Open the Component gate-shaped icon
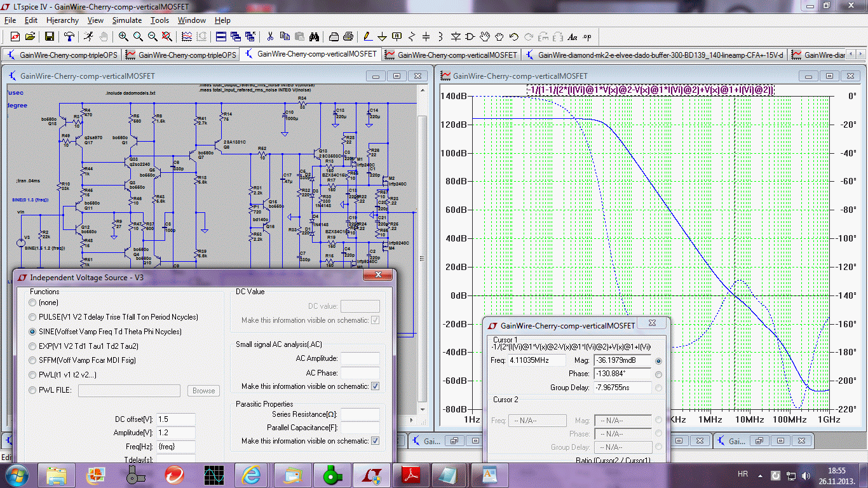Viewport: 868px width, 488px height. click(470, 36)
